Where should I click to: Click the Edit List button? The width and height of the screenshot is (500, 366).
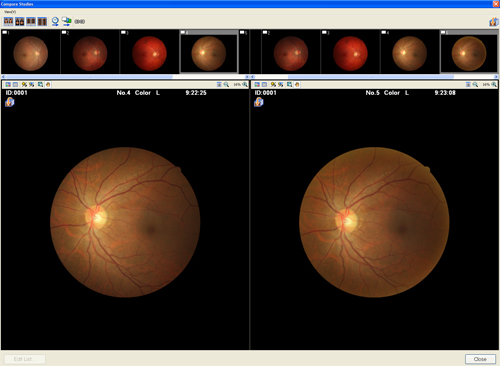[x=25, y=359]
